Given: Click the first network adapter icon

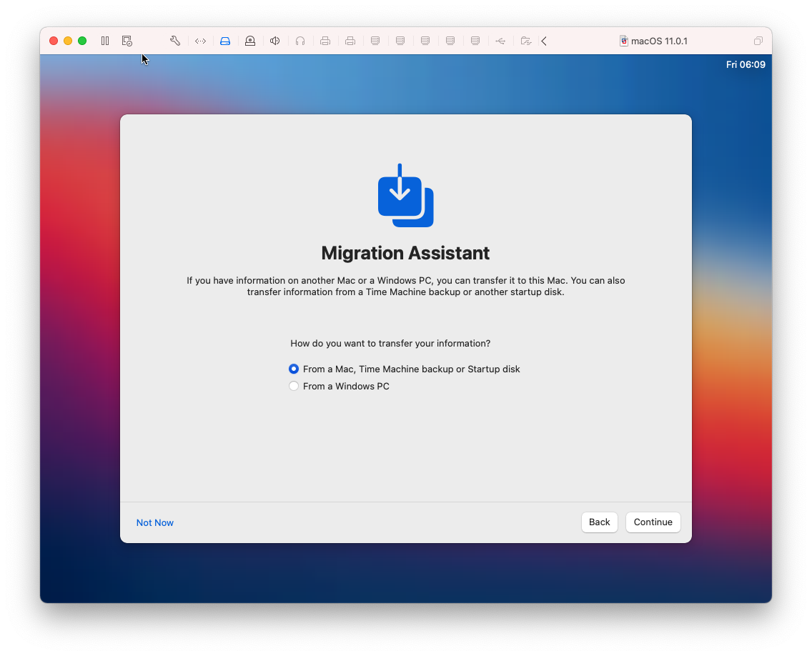Looking at the screenshot, I should [375, 41].
